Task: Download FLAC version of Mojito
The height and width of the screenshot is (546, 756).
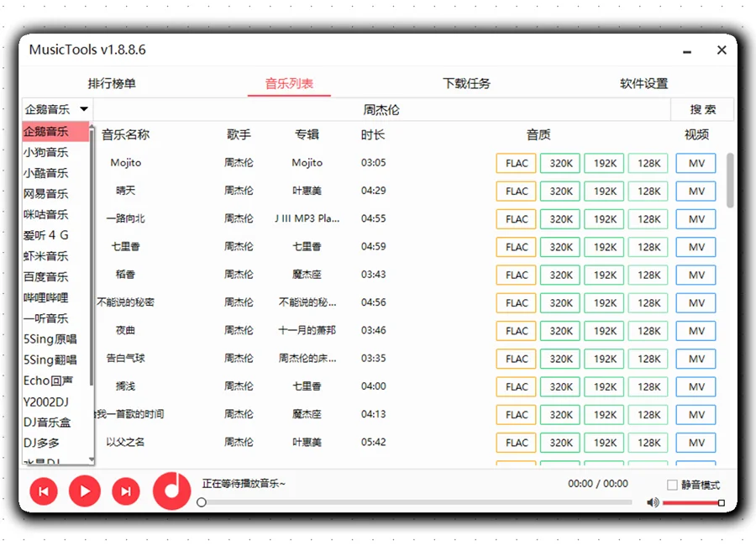Action: pos(515,163)
